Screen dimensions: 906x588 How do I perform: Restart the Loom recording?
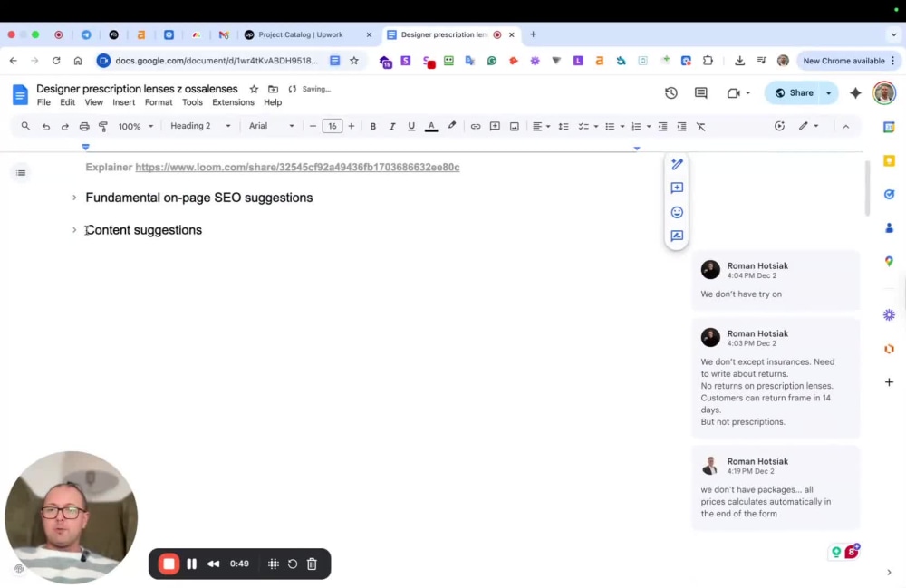293,564
